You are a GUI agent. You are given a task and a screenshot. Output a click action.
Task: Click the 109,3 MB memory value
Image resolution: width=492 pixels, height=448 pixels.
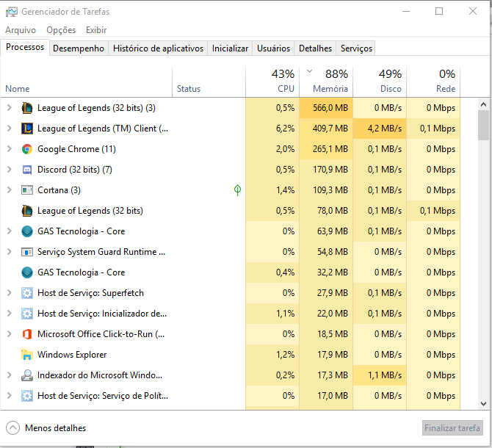click(330, 190)
